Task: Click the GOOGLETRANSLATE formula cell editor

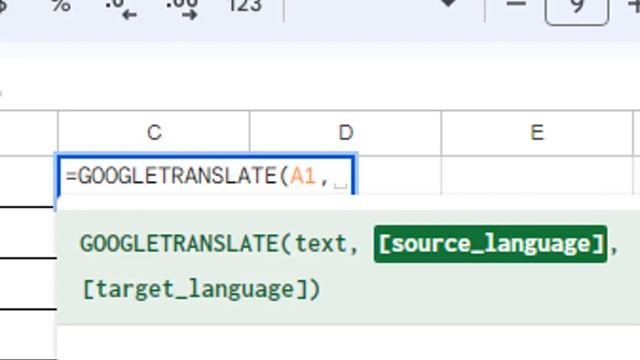Action: tap(206, 176)
